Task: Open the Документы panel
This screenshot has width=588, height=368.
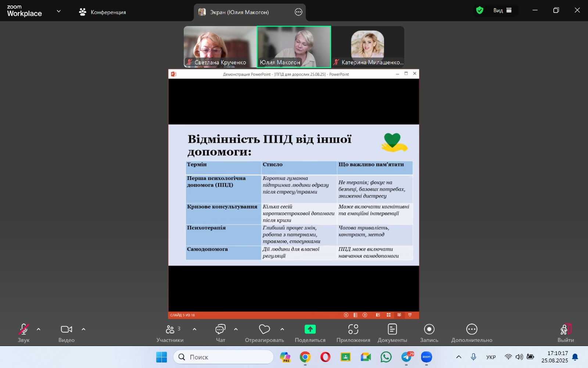Action: (392, 330)
